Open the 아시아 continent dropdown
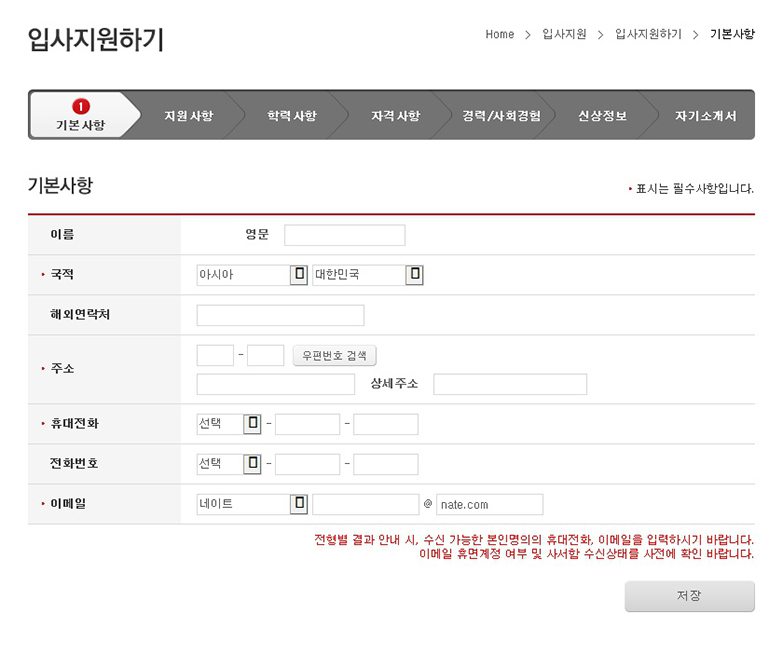Viewport: 783px width, 668px height. (252, 275)
